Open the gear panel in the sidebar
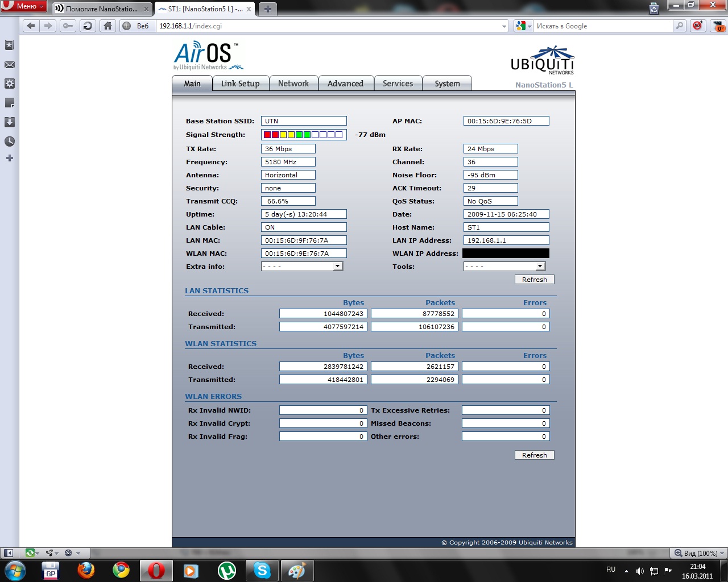Image resolution: width=728 pixels, height=582 pixels. 9,84
